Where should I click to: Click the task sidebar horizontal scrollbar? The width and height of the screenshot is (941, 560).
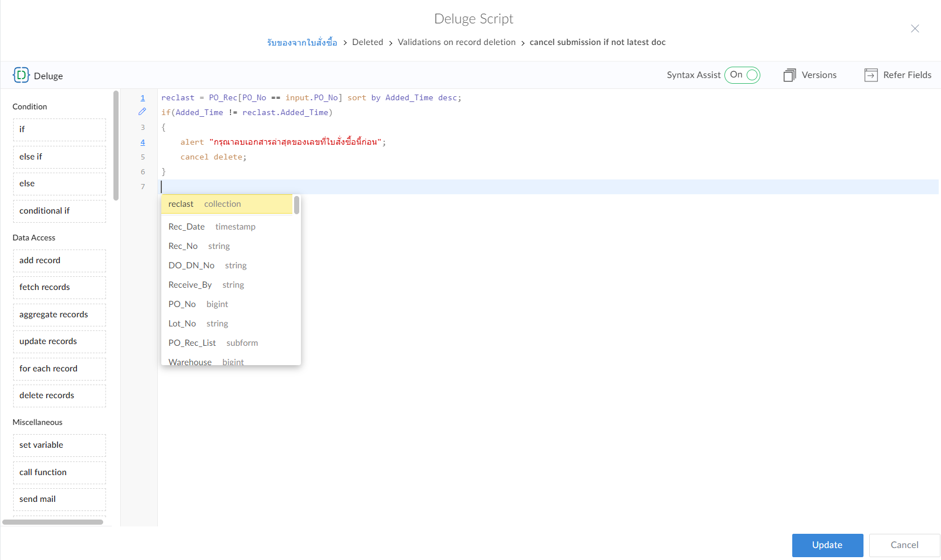pyautogui.click(x=53, y=522)
